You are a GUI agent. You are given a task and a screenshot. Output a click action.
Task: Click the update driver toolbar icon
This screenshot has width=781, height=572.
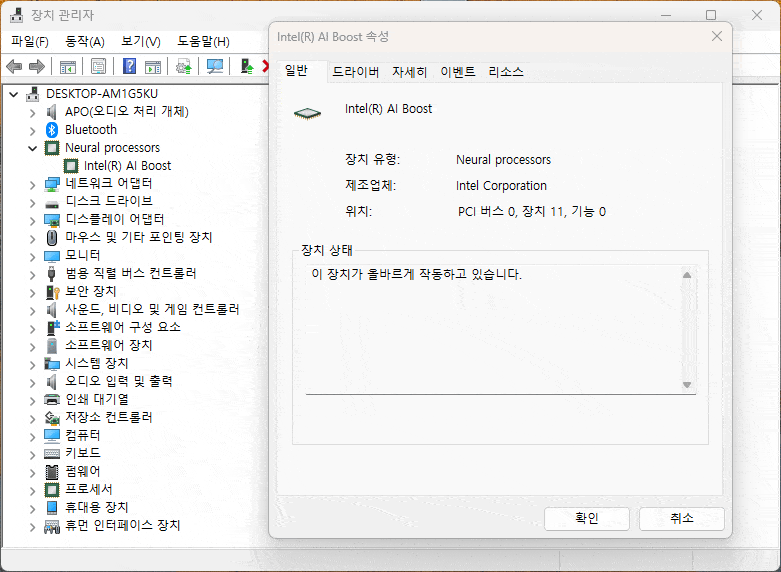[x=183, y=67]
